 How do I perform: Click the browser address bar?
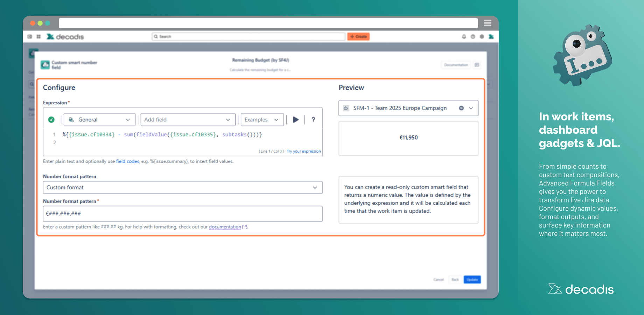click(268, 23)
